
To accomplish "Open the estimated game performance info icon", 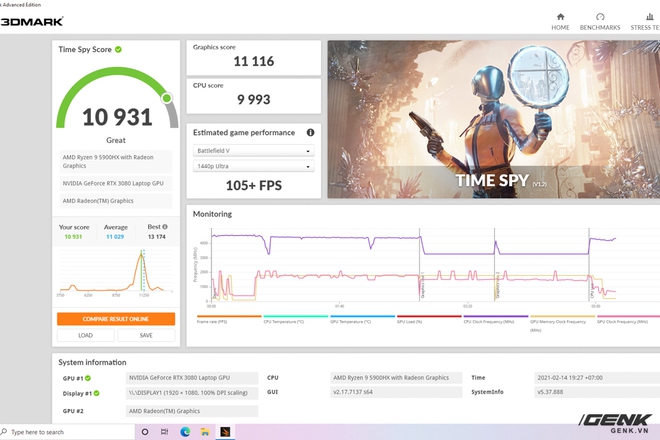I will (310, 133).
